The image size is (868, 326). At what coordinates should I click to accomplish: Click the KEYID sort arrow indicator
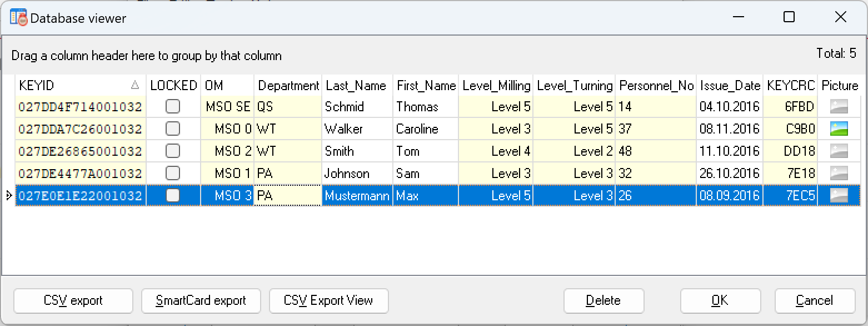click(134, 85)
